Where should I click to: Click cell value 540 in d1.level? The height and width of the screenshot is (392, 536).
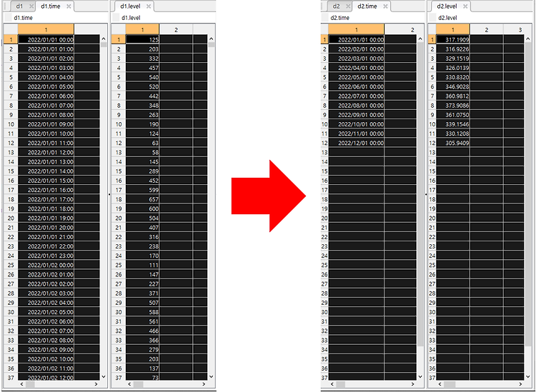tap(142, 77)
